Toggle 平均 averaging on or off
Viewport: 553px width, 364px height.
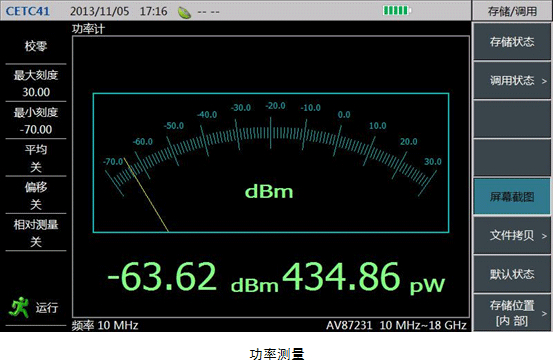click(36, 158)
